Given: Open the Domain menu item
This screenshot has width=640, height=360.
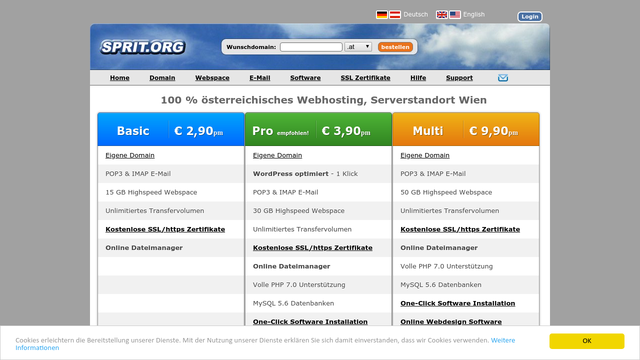Looking at the screenshot, I should point(162,78).
